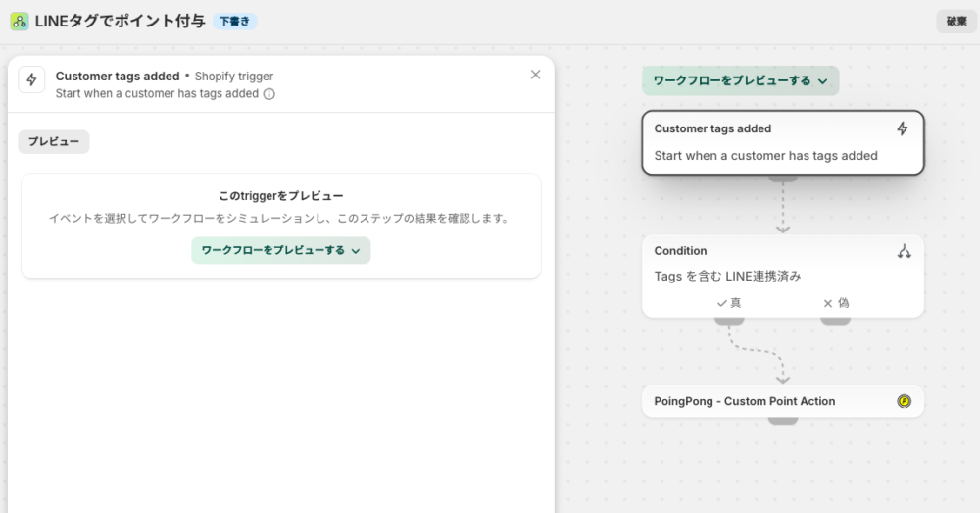The image size is (980, 513).
Task: Click the 破棄 discard button
Action: pyautogui.click(x=955, y=22)
